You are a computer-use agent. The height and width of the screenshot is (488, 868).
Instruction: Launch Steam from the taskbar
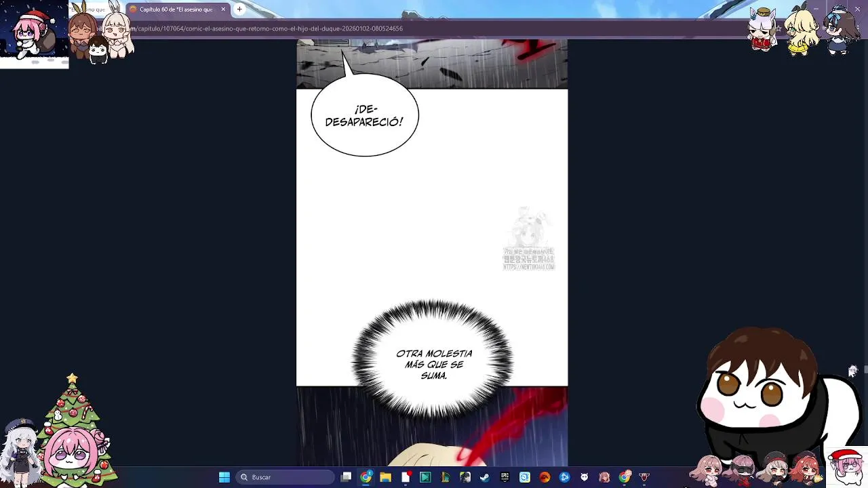coord(485,477)
